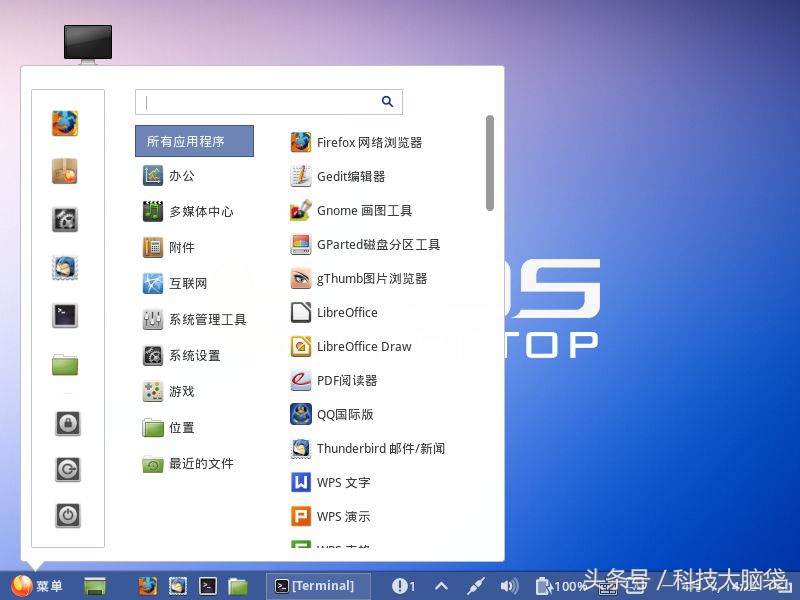800x600 pixels.
Task: Open the 游戏 category
Action: (x=169, y=391)
